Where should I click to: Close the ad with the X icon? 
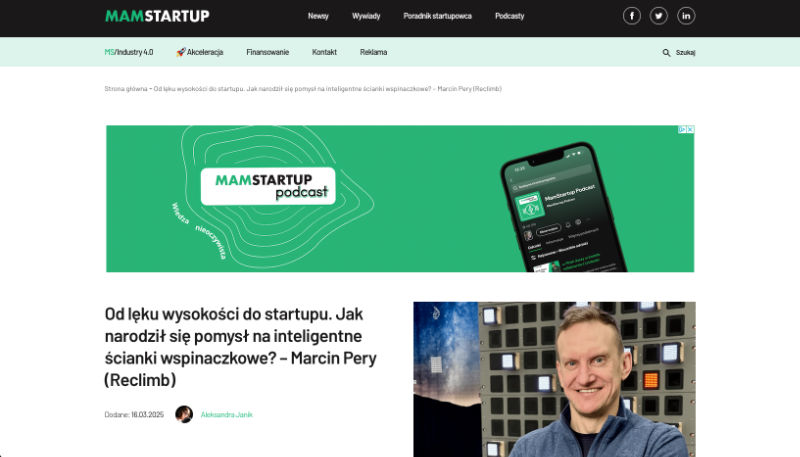click(690, 130)
